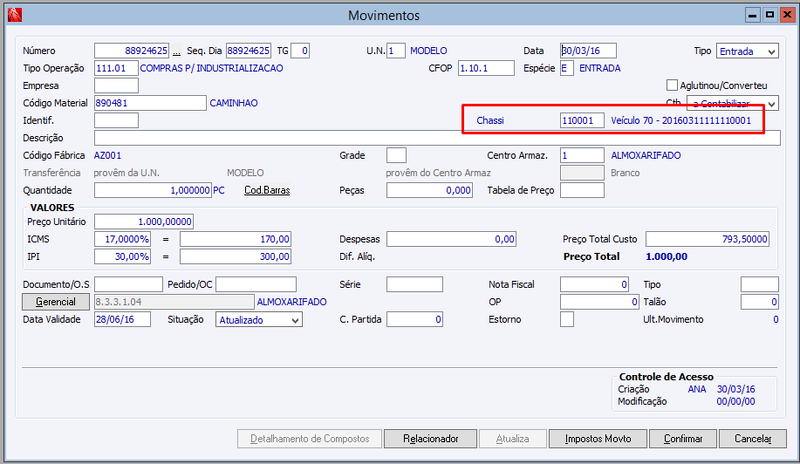Image resolution: width=800 pixels, height=464 pixels.
Task: Confirm the movement with Confirmar
Action: point(683,438)
